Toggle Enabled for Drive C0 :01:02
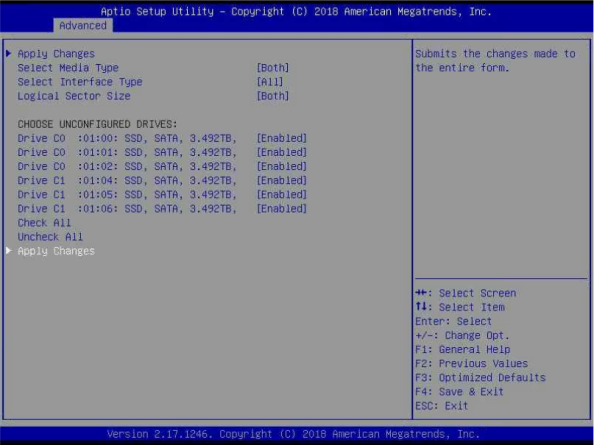Screen dimensions: 594x445 (281, 166)
